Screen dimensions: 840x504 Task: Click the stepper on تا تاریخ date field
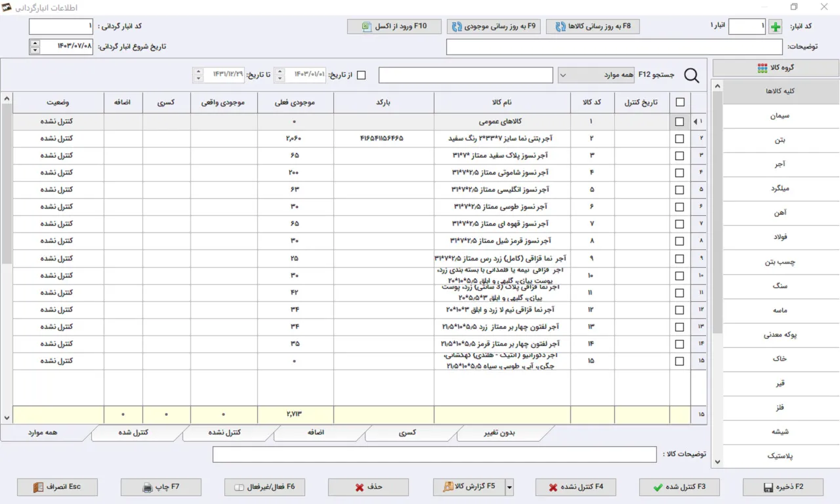point(198,75)
